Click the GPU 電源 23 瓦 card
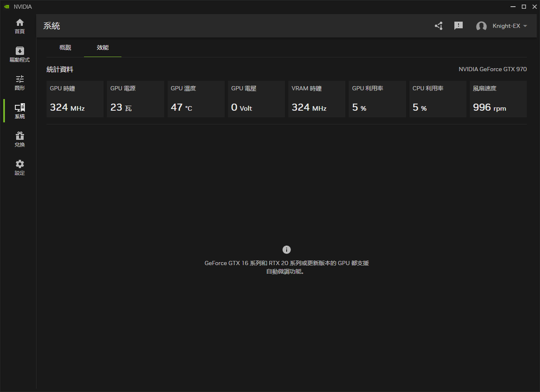Screen dimensions: 540x392 (135, 99)
